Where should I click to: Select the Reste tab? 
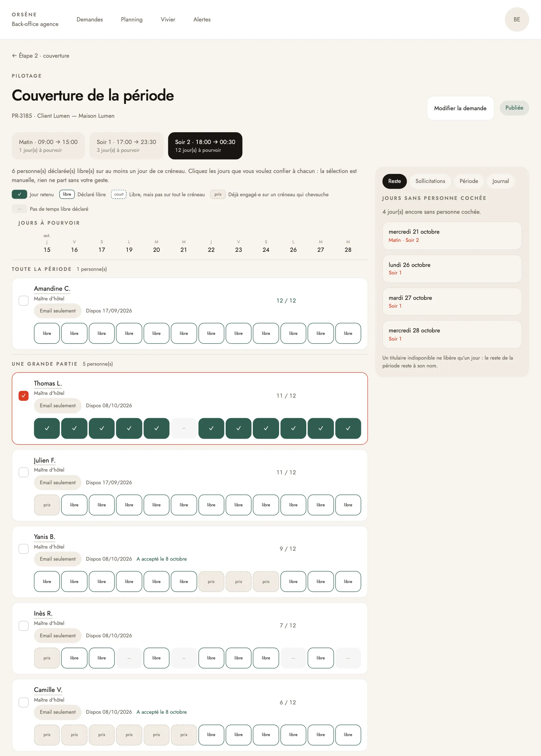click(x=394, y=181)
